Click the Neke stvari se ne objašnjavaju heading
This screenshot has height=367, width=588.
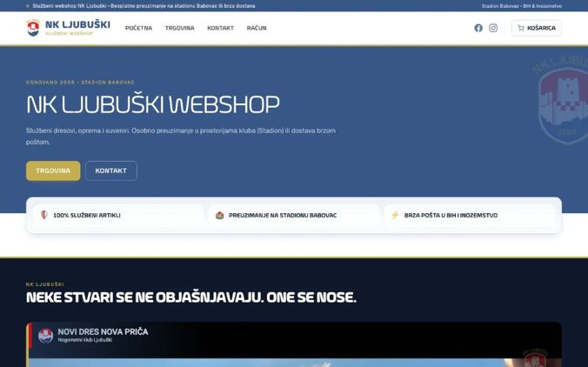190,297
